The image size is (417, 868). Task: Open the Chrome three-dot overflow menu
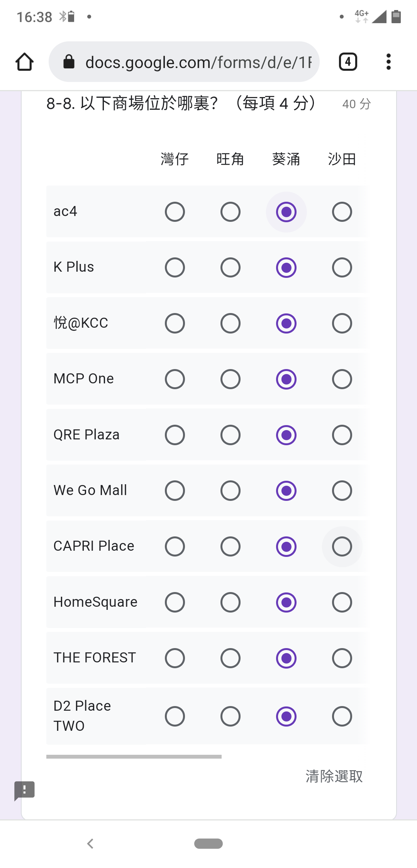388,62
